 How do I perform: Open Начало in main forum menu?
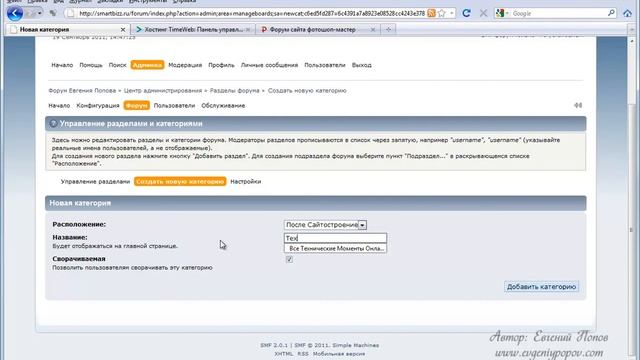pyautogui.click(x=62, y=65)
